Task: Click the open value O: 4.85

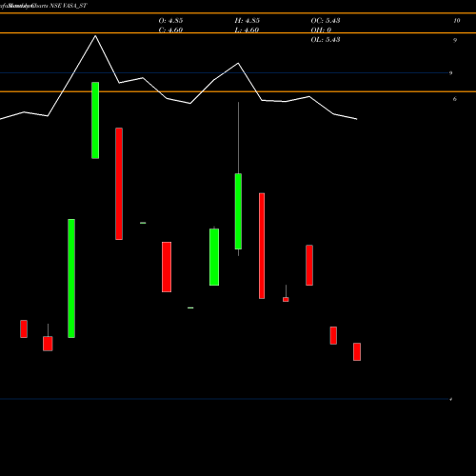Action: point(170,21)
